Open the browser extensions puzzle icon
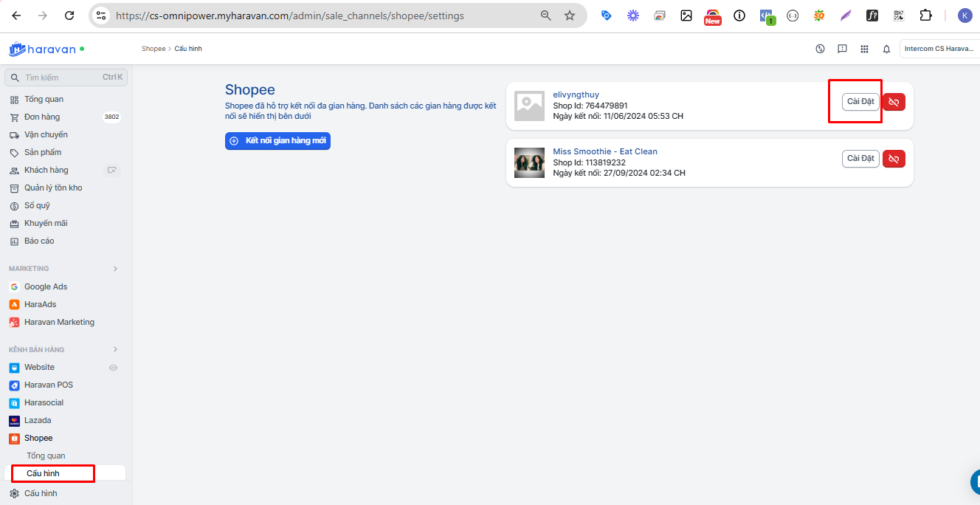980x505 pixels. point(925,16)
